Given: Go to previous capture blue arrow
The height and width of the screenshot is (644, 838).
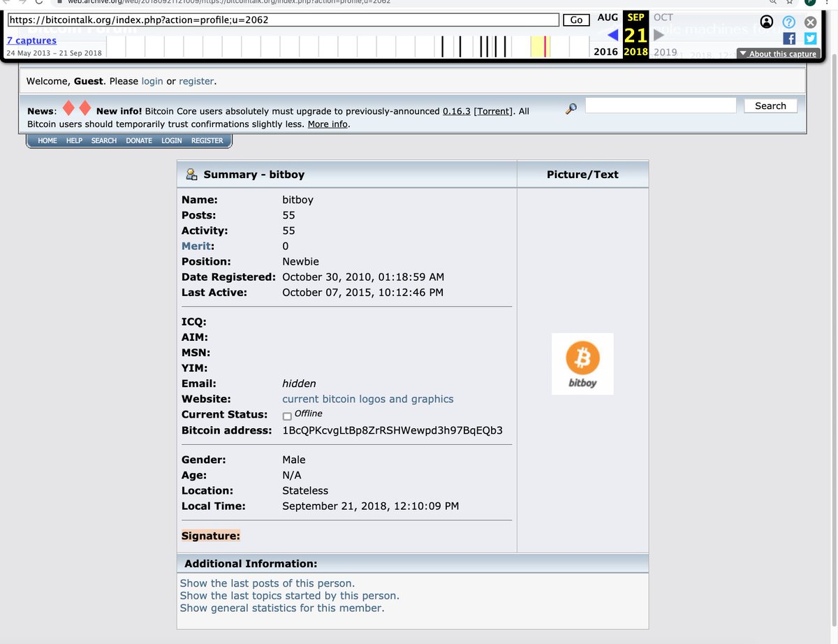Looking at the screenshot, I should (x=613, y=35).
